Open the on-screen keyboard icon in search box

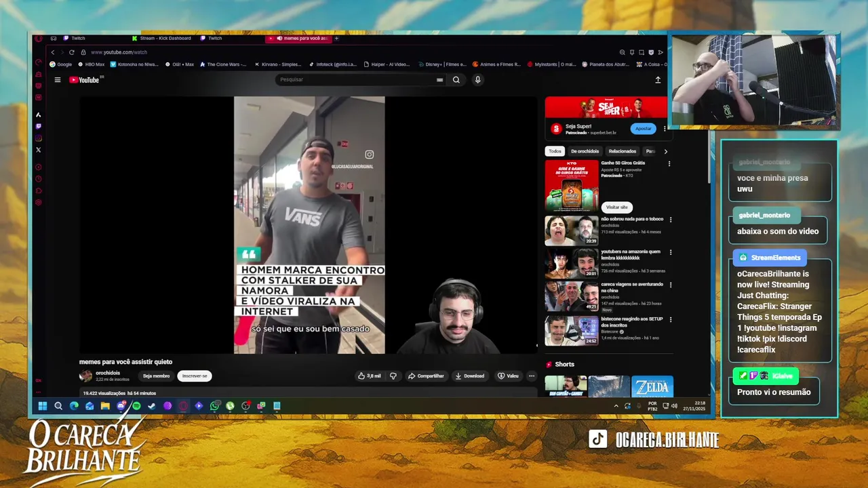point(439,80)
